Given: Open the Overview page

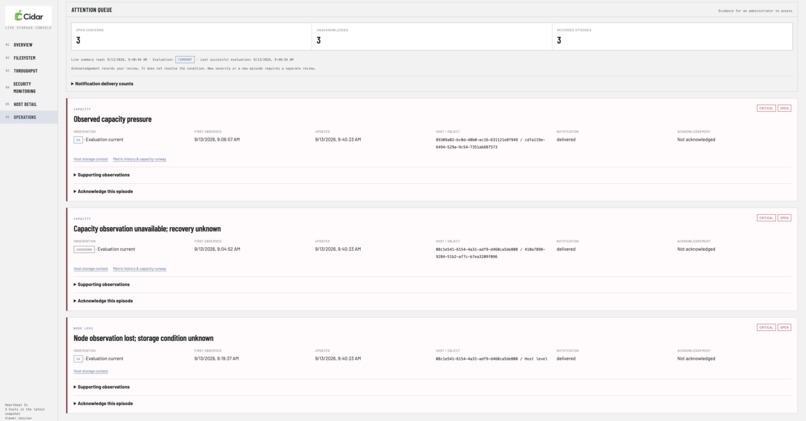Looking at the screenshot, I should 23,45.
